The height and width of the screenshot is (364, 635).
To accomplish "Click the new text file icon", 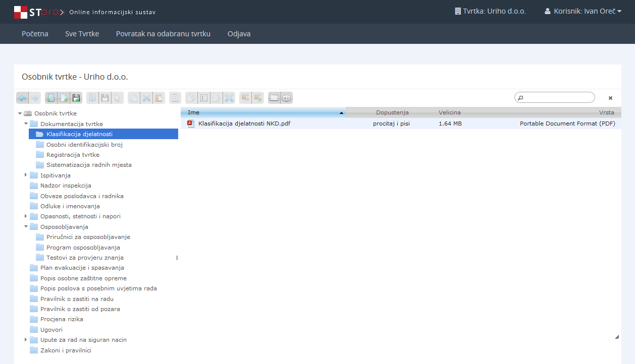I will tap(64, 98).
